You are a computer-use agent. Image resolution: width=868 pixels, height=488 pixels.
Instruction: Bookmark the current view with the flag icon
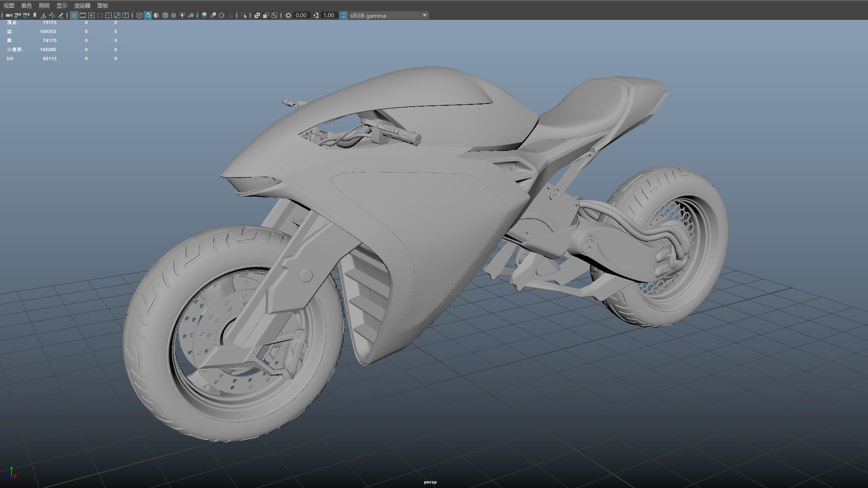coord(35,15)
